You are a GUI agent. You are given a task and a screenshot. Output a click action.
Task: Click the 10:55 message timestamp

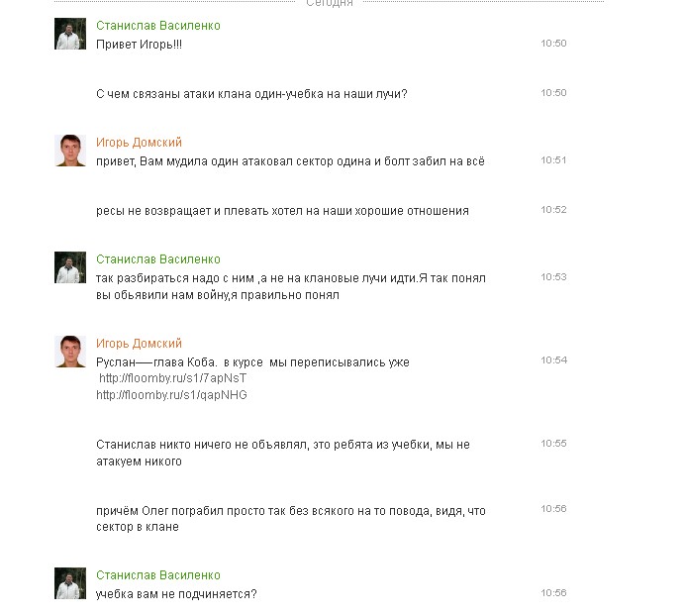pos(553,444)
